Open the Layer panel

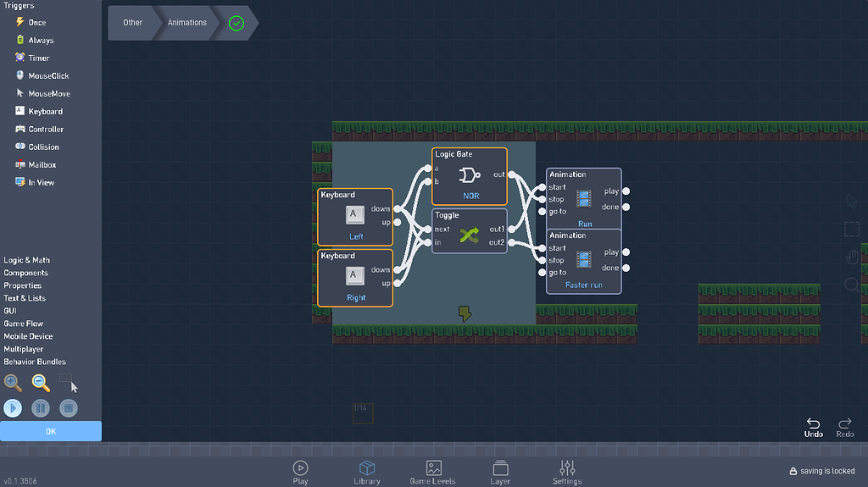[x=500, y=473]
